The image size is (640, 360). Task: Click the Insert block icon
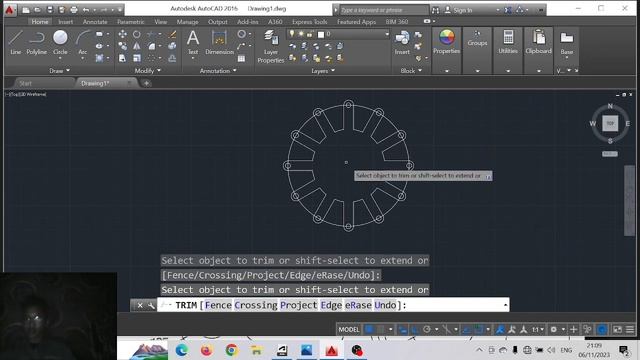click(x=402, y=42)
